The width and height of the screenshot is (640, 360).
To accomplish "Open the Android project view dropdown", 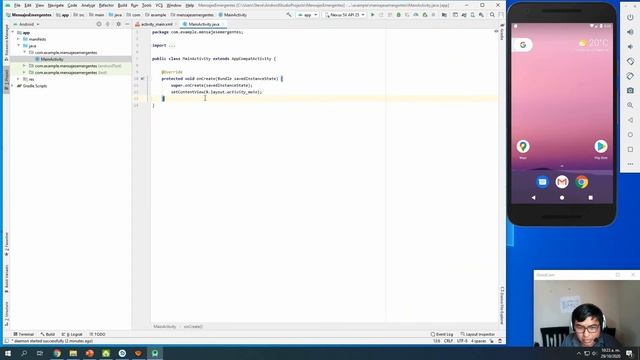I will pyautogui.click(x=27, y=24).
